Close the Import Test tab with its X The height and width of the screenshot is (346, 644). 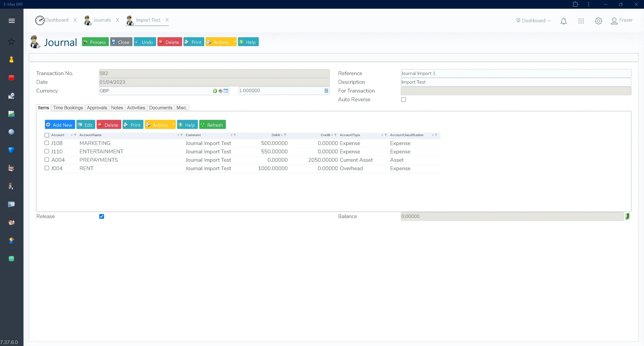(167, 20)
